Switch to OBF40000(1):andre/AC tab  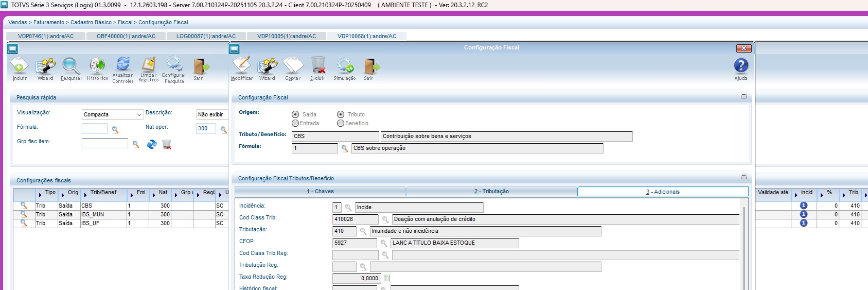click(x=126, y=36)
